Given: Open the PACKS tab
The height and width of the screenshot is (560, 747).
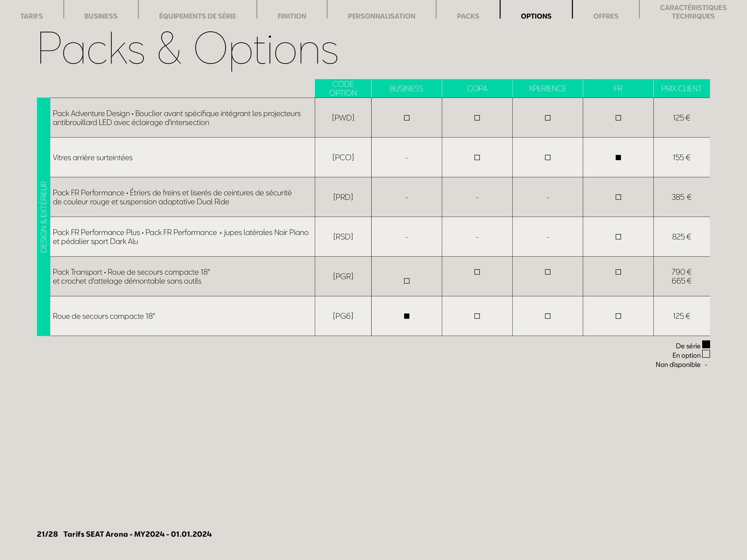Looking at the screenshot, I should 468,16.
